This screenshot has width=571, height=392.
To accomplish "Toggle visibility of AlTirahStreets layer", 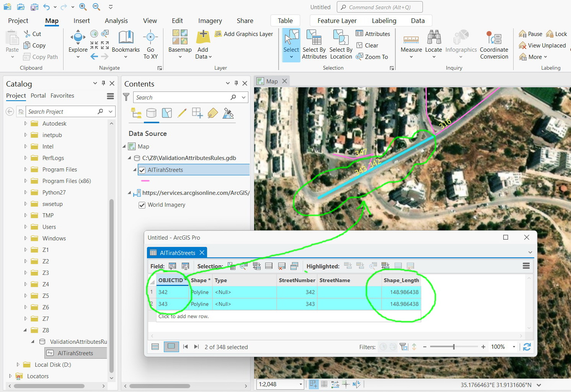I will tap(142, 170).
